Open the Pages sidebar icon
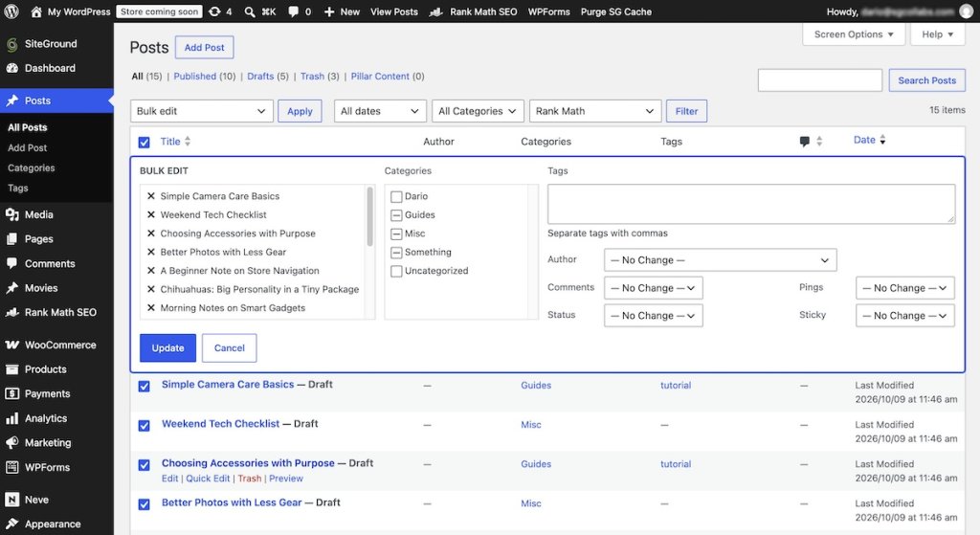Viewport: 980px width, 535px height. coord(11,238)
